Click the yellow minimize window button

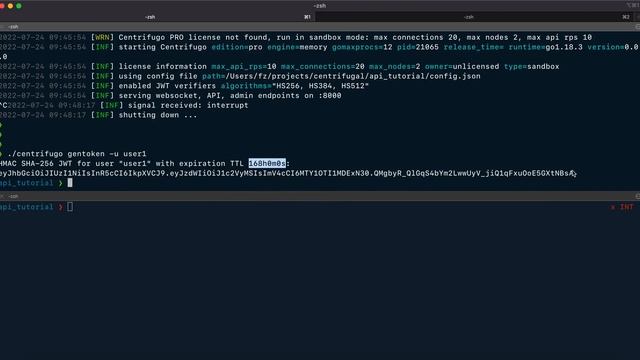pos(10,6)
